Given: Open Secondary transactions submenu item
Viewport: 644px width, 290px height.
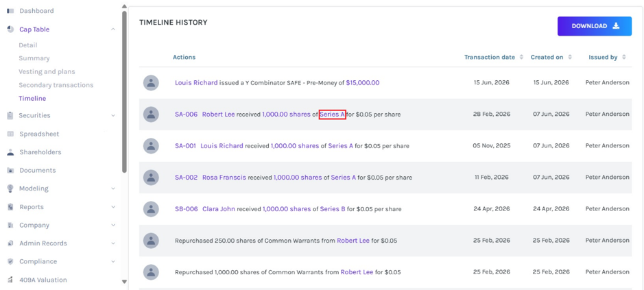Looking at the screenshot, I should click(x=56, y=85).
